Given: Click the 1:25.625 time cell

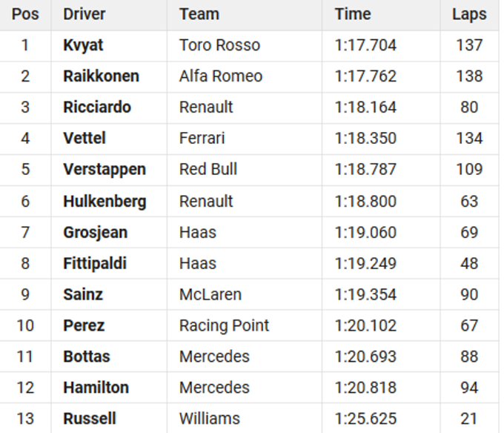Looking at the screenshot, I should pos(365,419).
